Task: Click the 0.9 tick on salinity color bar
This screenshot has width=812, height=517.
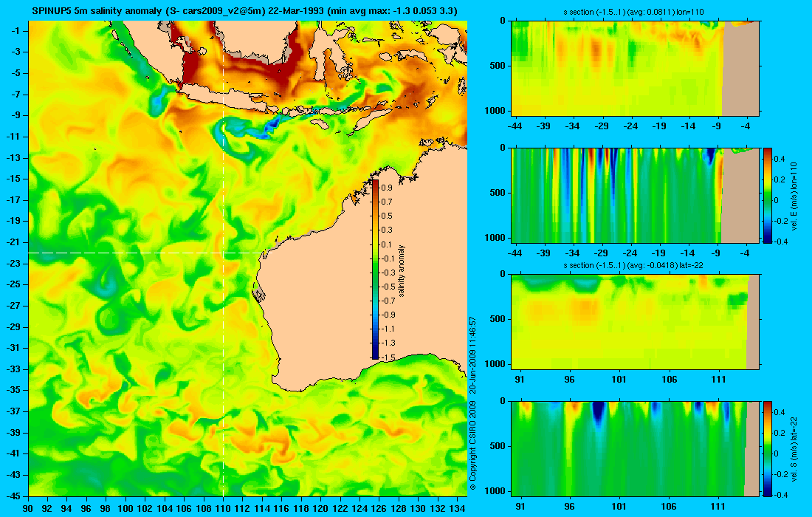Action: [387, 188]
